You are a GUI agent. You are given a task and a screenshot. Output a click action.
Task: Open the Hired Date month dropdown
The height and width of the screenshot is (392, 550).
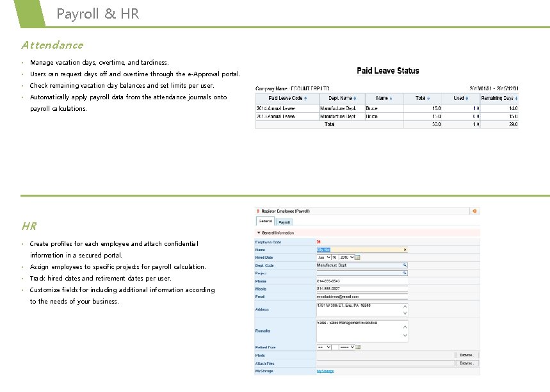[324, 257]
